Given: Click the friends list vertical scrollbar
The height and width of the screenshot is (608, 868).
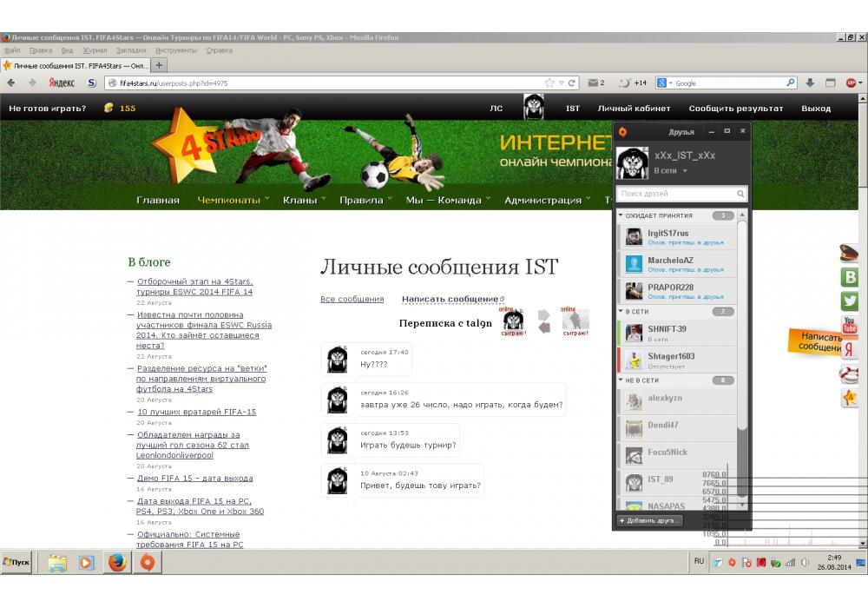Looking at the screenshot, I should point(742,347).
